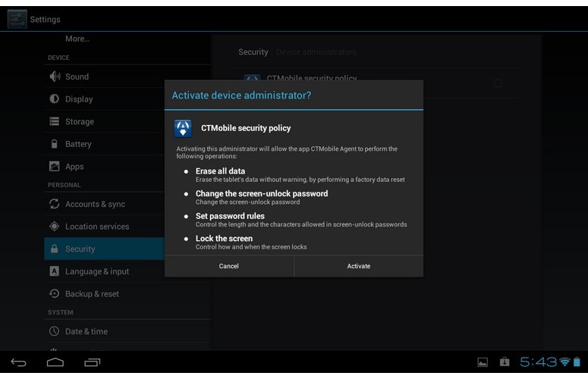
Task: Tap the Wi-Fi signal status icon
Action: point(564,362)
